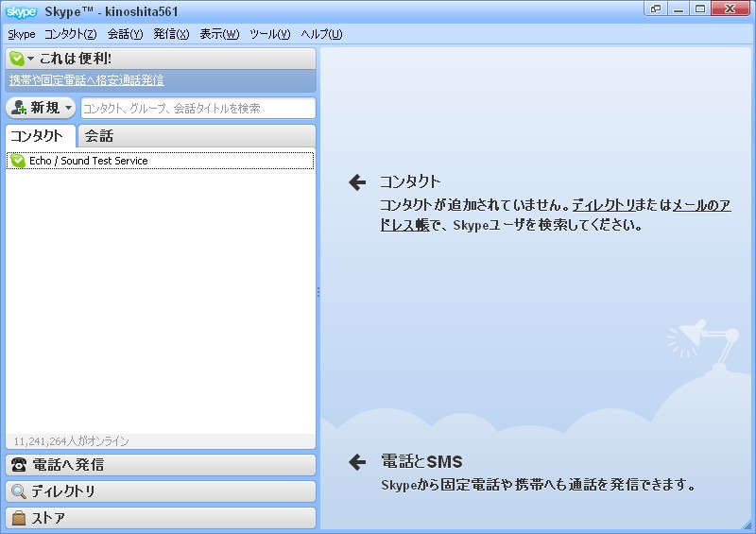
Task: Select the Echo / Sound Test Service contact
Action: point(160,161)
